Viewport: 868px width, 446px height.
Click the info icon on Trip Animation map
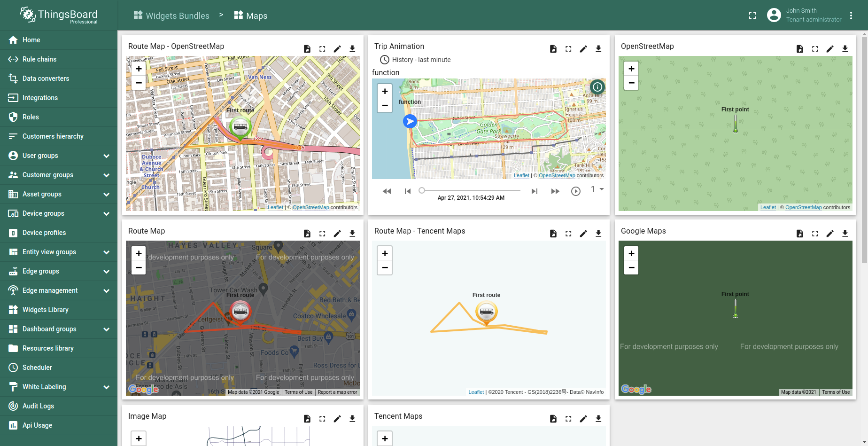point(597,87)
